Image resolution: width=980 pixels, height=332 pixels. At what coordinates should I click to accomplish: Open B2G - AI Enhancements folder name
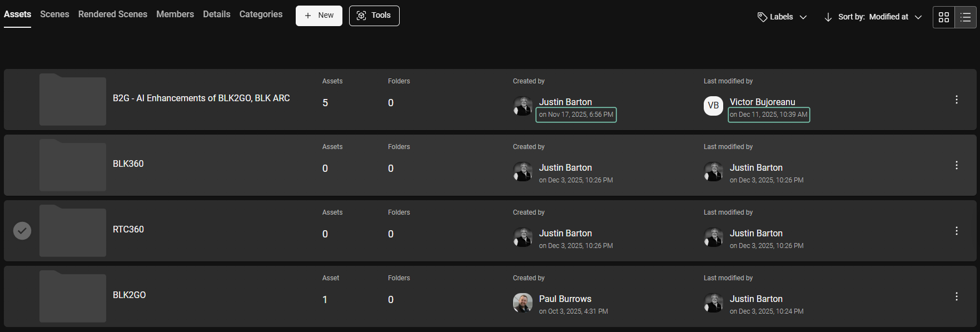[x=201, y=98]
